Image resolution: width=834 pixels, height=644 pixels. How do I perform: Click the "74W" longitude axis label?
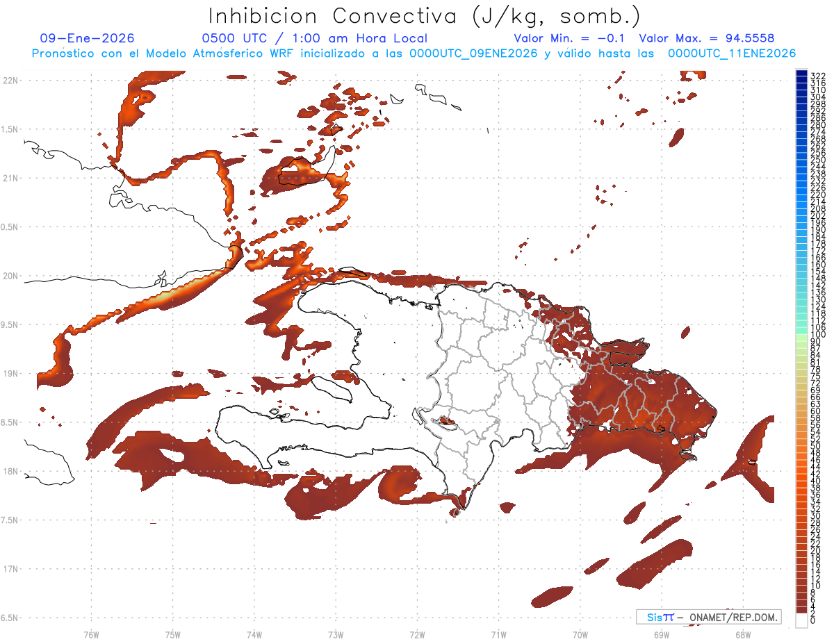(254, 634)
